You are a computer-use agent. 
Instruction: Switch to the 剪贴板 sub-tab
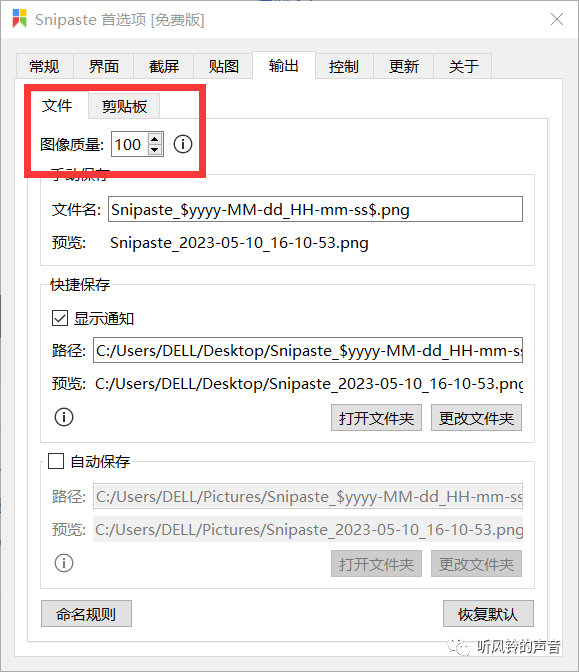tap(124, 106)
